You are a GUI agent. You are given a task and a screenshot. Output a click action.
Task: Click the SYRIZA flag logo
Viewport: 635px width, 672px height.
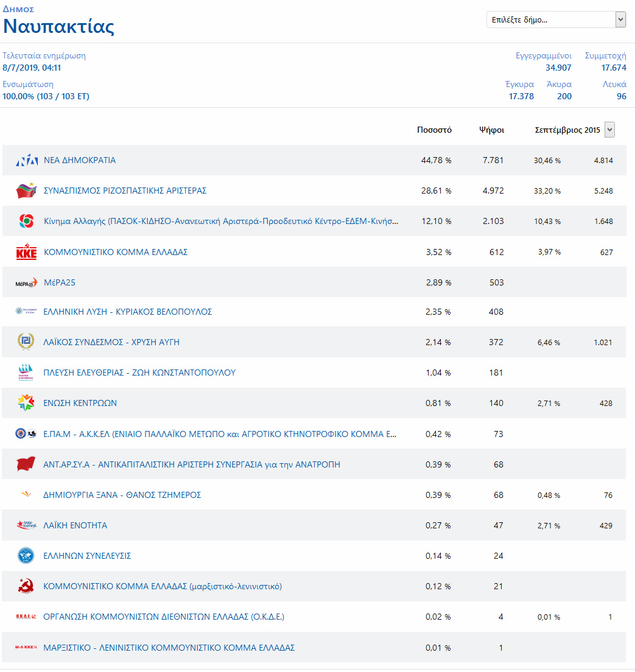26,191
